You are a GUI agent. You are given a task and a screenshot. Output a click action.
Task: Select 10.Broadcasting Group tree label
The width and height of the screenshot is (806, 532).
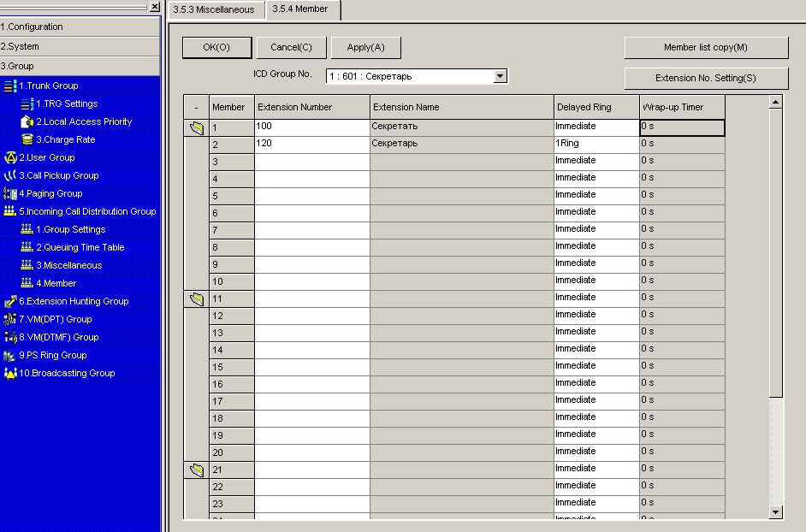coord(67,373)
